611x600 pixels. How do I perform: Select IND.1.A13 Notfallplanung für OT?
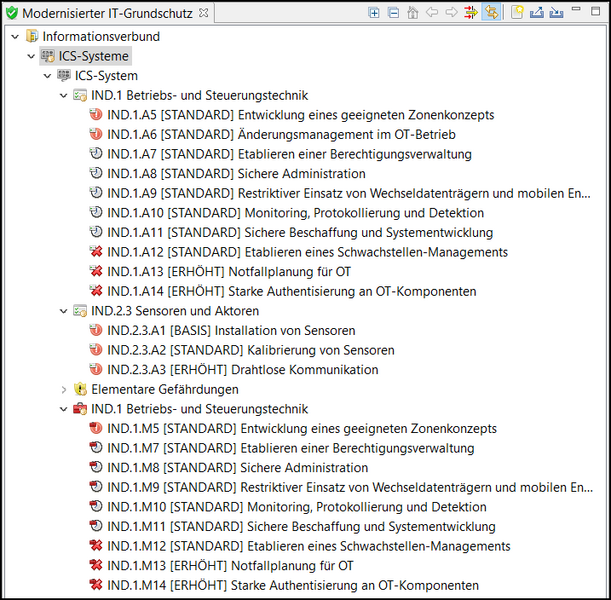point(229,272)
